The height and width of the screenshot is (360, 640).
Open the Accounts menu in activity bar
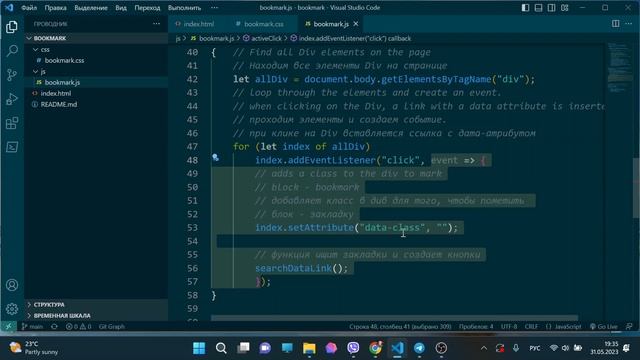coord(12,285)
